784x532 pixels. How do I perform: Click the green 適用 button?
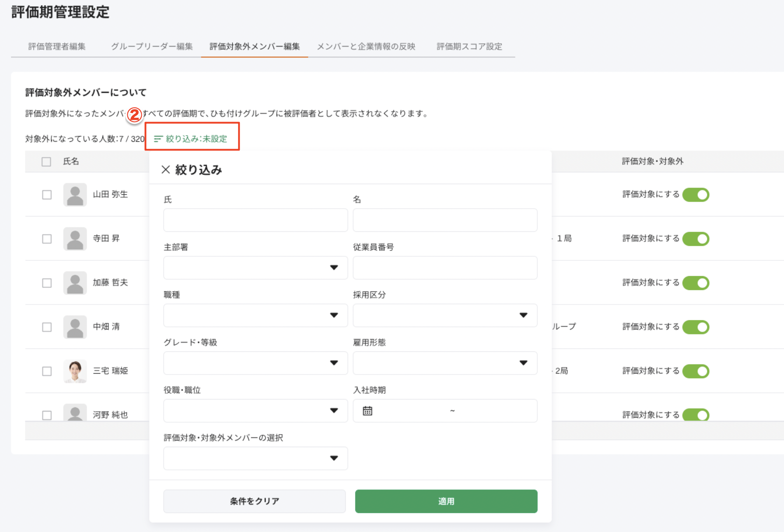(446, 501)
